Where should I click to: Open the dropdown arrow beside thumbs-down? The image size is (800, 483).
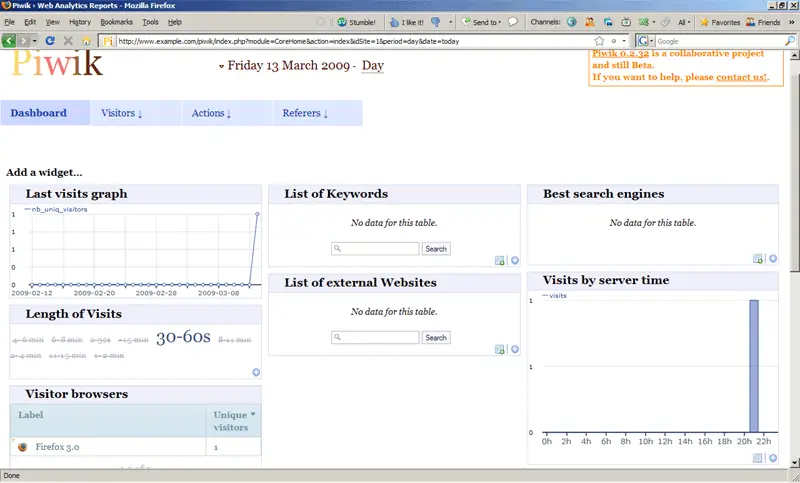pos(451,22)
